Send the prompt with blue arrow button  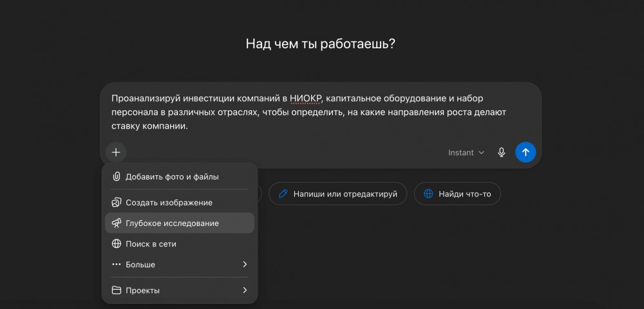pyautogui.click(x=526, y=153)
